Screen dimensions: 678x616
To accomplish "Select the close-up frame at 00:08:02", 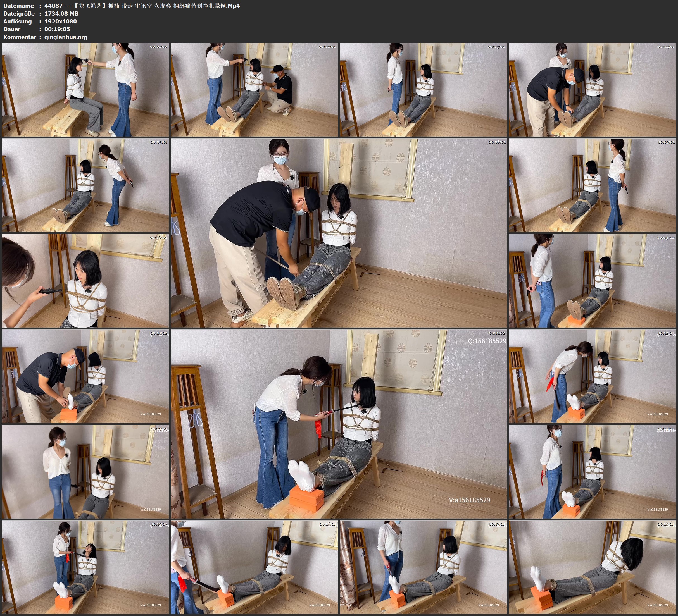I will [x=85, y=281].
